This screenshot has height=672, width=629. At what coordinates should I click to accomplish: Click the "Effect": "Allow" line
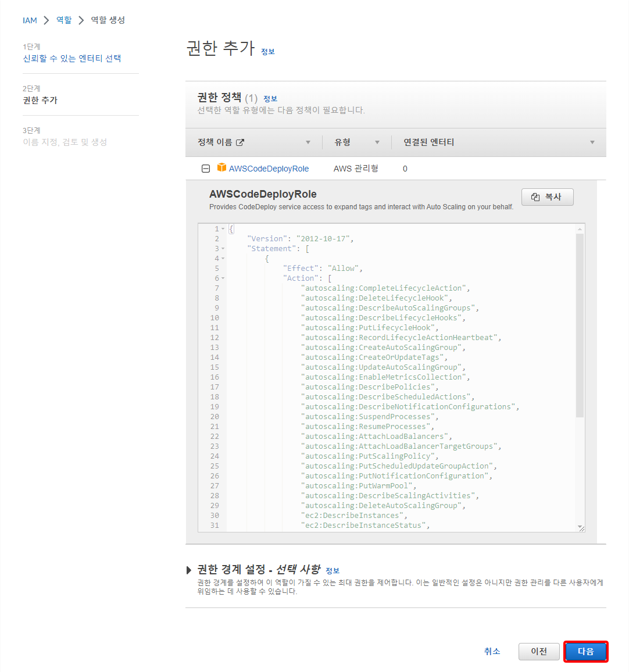tap(323, 269)
